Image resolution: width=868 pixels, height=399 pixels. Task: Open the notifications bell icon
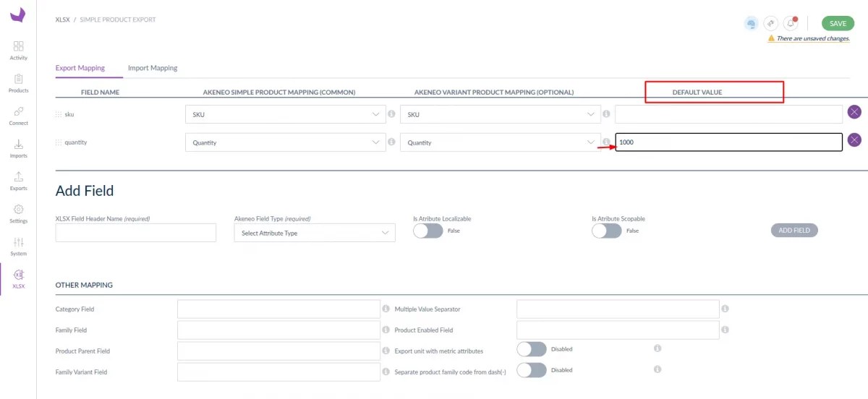791,23
